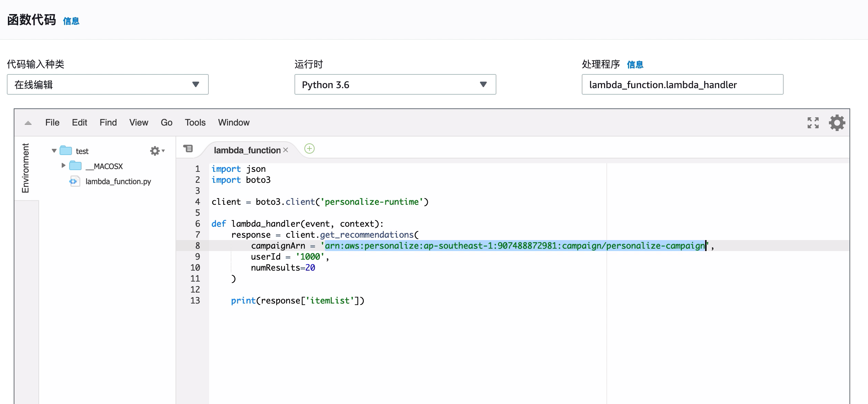Screen dimensions: 868x404
Task: Click the 信息 link beside 处理程序
Action: 635,64
